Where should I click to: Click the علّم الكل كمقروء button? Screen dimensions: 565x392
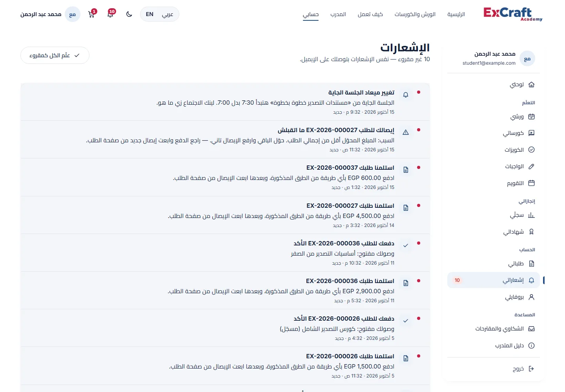(x=55, y=55)
